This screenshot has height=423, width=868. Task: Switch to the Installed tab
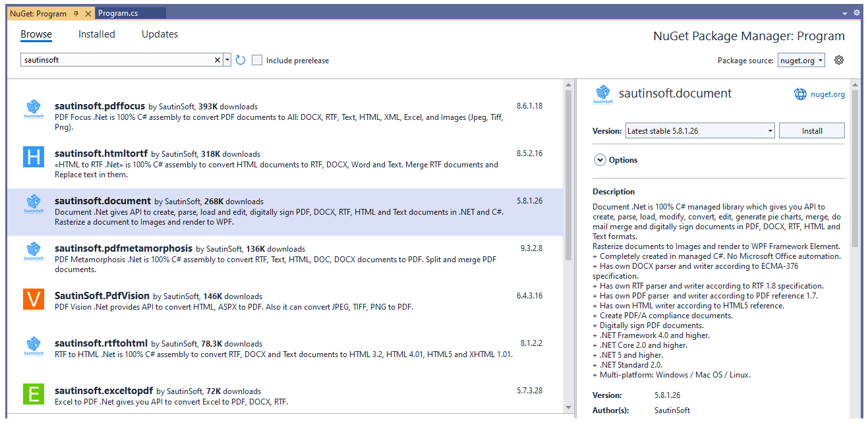(x=96, y=34)
